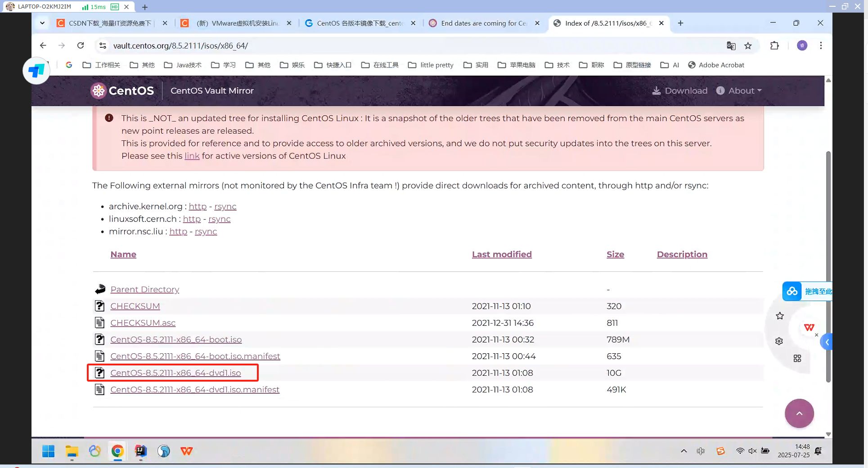
Task: Open the CHECKSUM file link
Action: [x=135, y=306]
